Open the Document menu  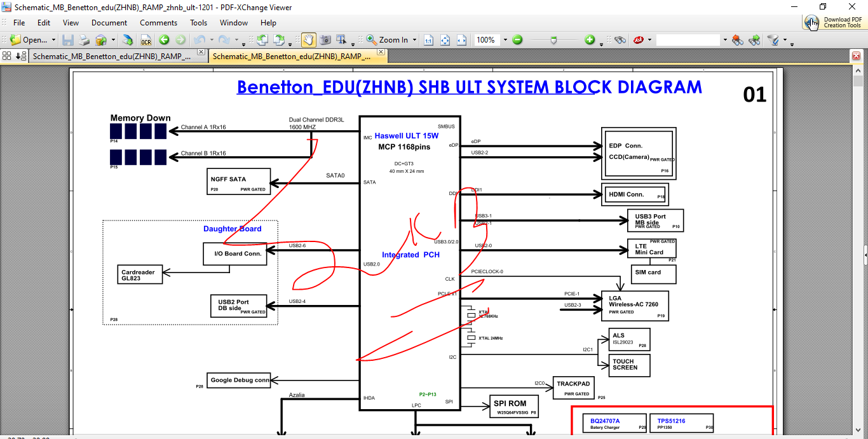coord(109,23)
